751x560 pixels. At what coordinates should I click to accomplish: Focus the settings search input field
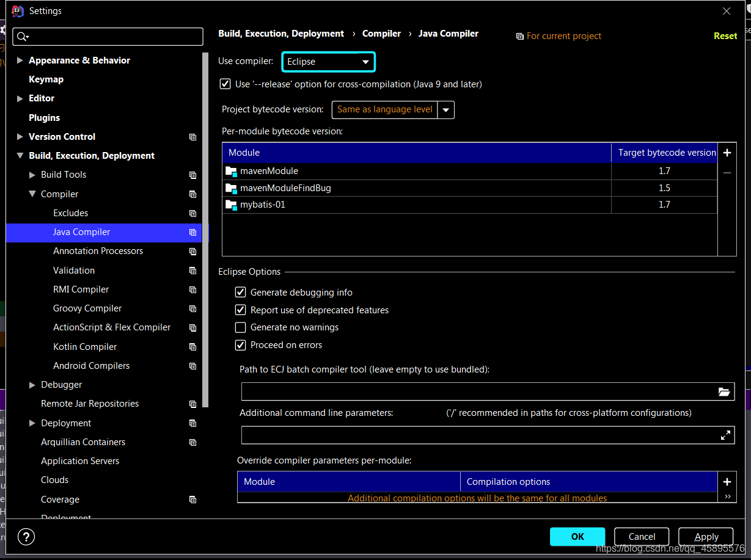point(108,37)
